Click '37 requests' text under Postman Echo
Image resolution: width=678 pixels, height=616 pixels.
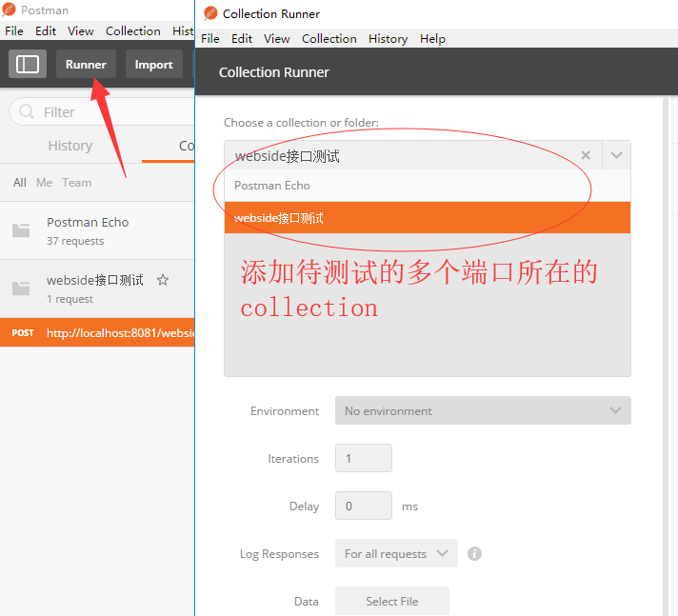pyautogui.click(x=75, y=241)
